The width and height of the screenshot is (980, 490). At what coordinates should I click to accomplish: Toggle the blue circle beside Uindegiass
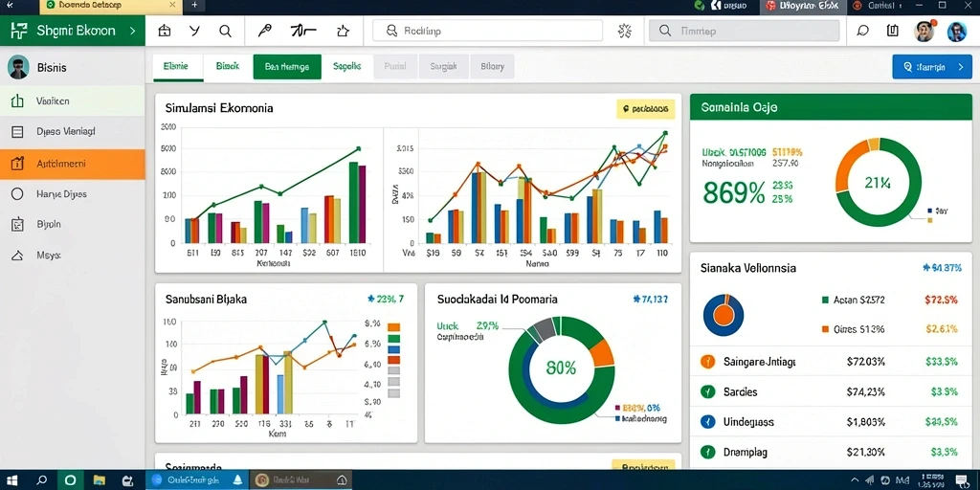click(707, 422)
